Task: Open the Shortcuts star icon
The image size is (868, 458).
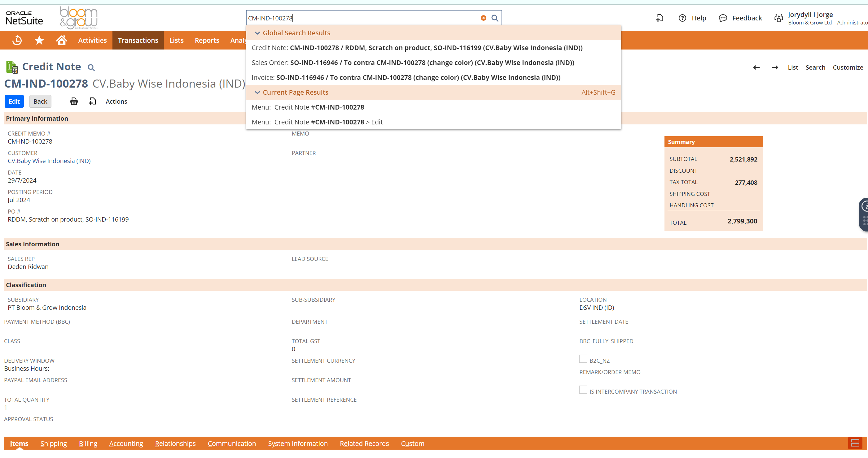Action: point(39,40)
